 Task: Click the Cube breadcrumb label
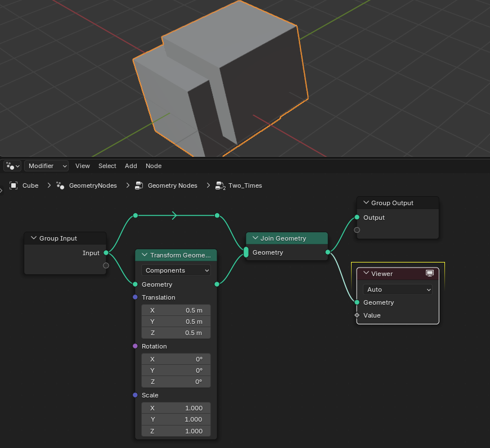[30, 185]
